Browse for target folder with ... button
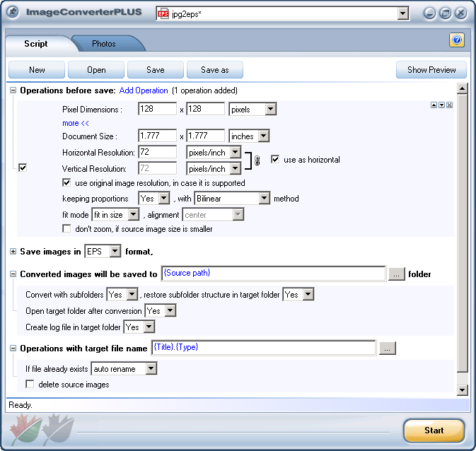The height and width of the screenshot is (451, 476). pos(397,274)
